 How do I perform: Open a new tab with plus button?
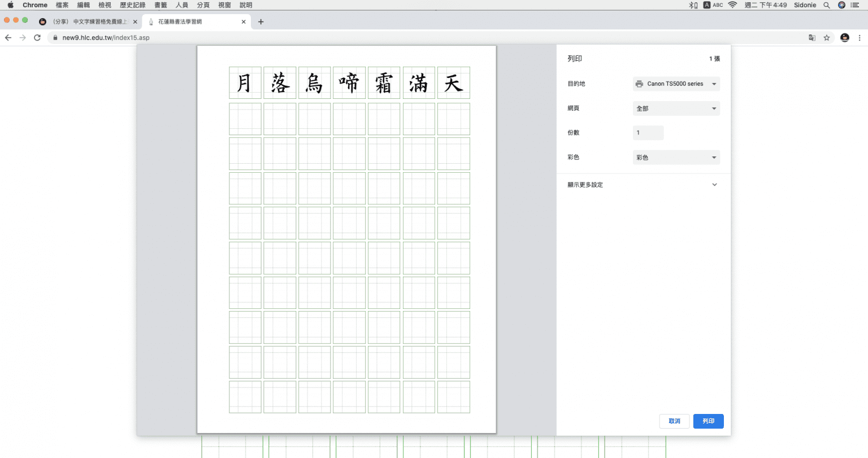click(x=261, y=22)
